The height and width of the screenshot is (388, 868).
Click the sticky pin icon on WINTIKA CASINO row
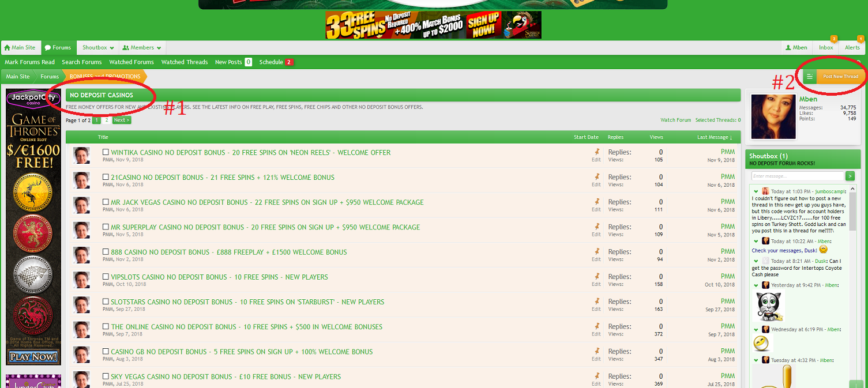point(597,152)
